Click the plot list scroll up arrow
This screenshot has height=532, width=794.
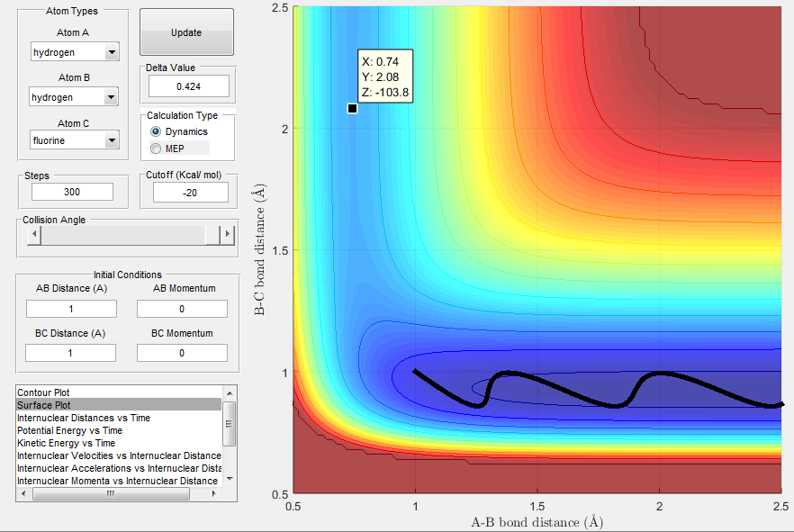(x=230, y=392)
